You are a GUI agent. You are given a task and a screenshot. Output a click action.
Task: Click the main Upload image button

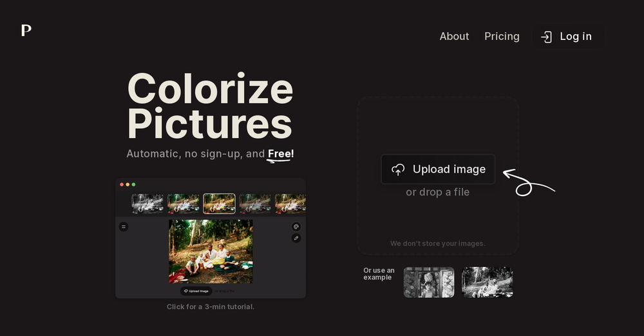[x=438, y=170]
